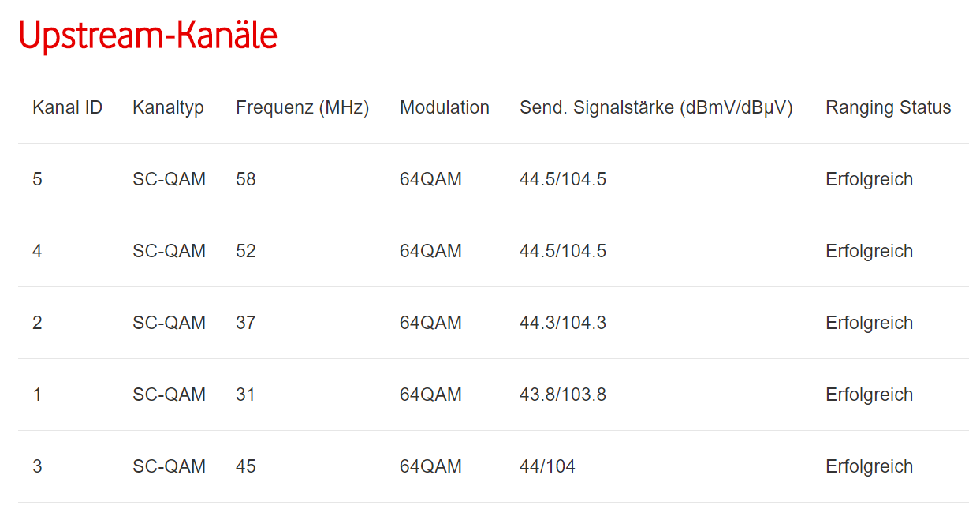Click the Modulation column header

tap(444, 107)
